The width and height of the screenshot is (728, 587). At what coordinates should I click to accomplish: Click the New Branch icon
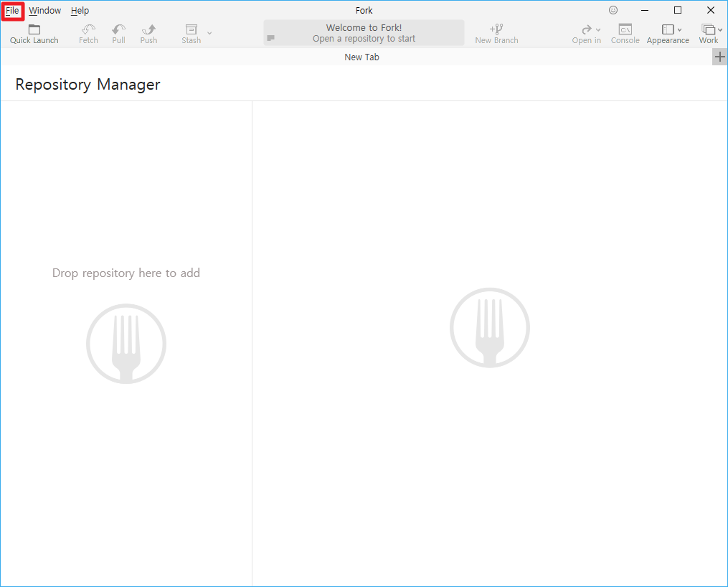pyautogui.click(x=496, y=29)
